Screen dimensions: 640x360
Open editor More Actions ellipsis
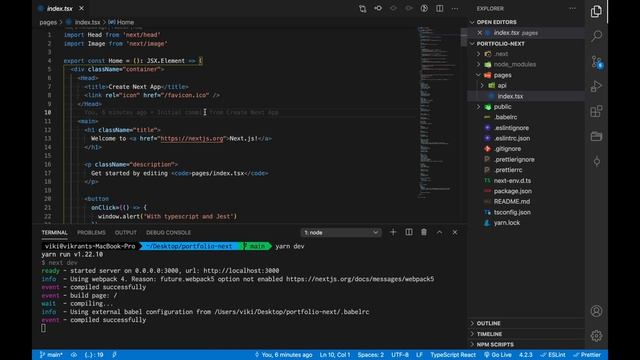[455, 9]
